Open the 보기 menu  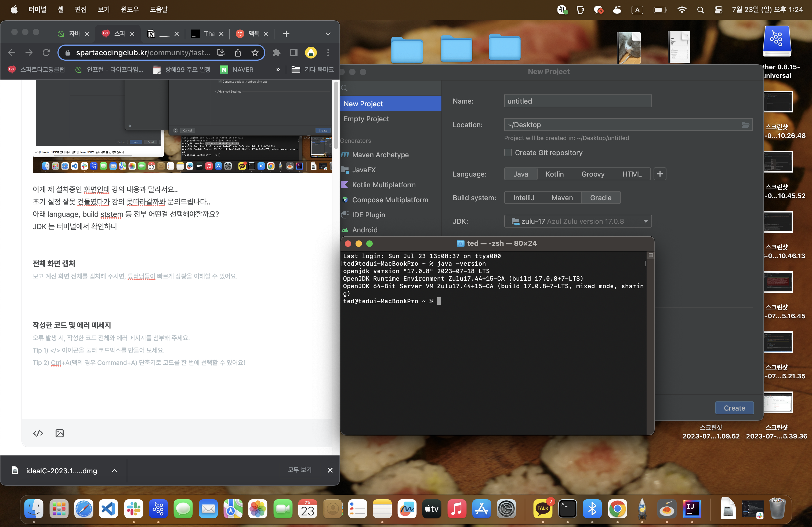(104, 10)
